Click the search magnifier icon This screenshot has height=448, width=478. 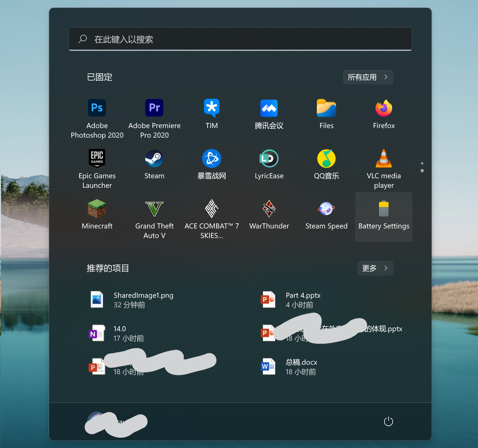pos(83,39)
